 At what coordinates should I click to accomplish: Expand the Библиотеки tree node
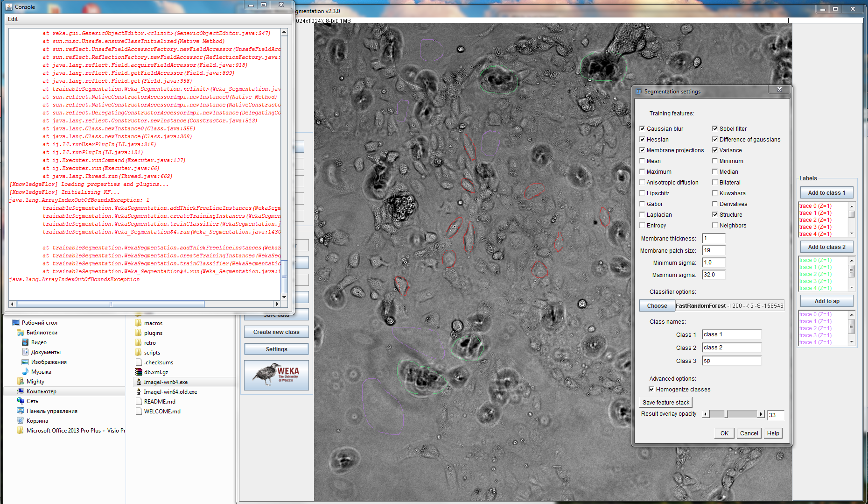tap(13, 332)
